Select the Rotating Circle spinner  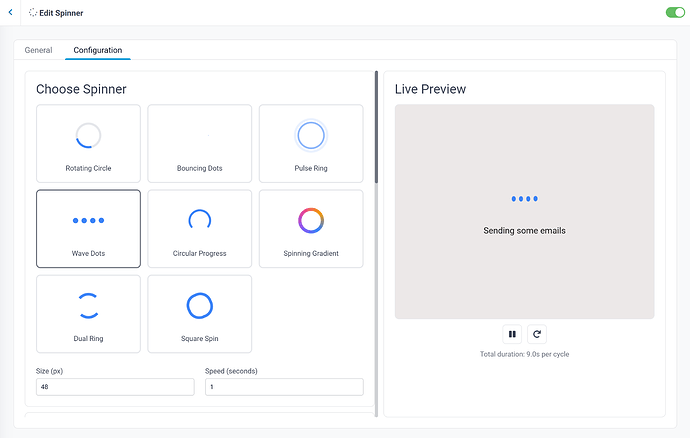pos(88,142)
